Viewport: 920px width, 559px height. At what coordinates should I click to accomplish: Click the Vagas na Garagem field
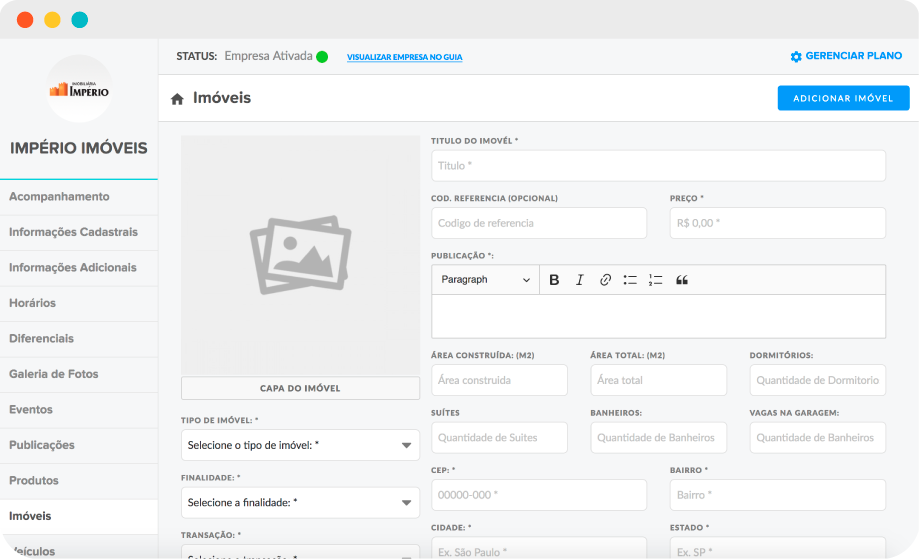coord(817,438)
